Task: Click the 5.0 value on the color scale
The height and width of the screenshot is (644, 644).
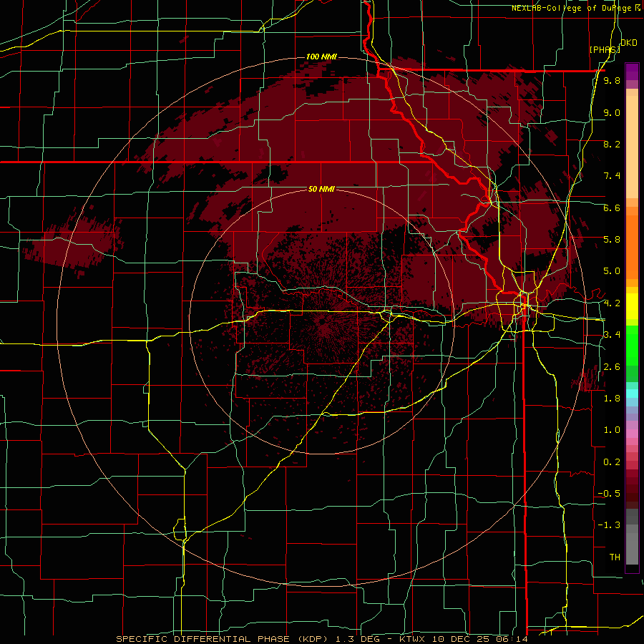Action: [x=612, y=271]
